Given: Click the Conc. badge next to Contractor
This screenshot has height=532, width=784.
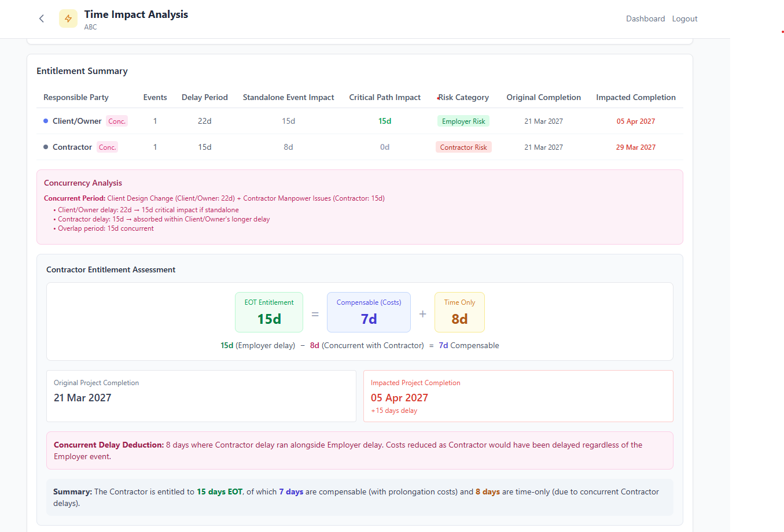Looking at the screenshot, I should [x=107, y=147].
